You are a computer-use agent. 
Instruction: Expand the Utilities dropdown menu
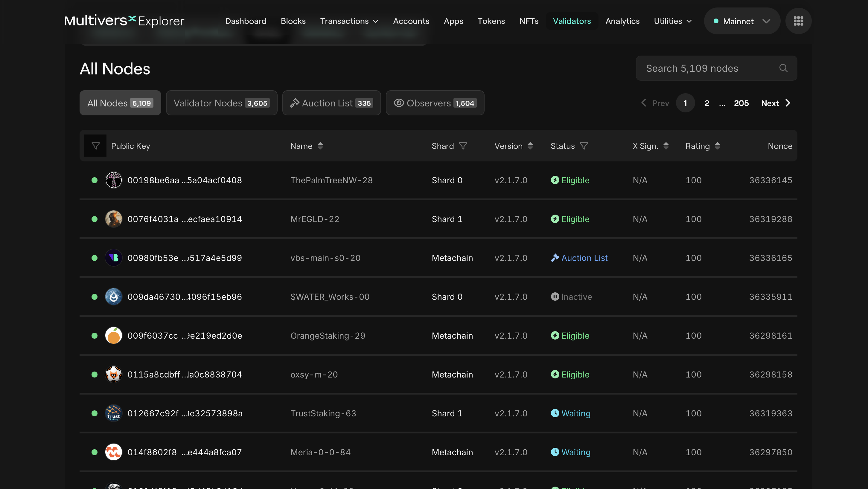tap(673, 21)
